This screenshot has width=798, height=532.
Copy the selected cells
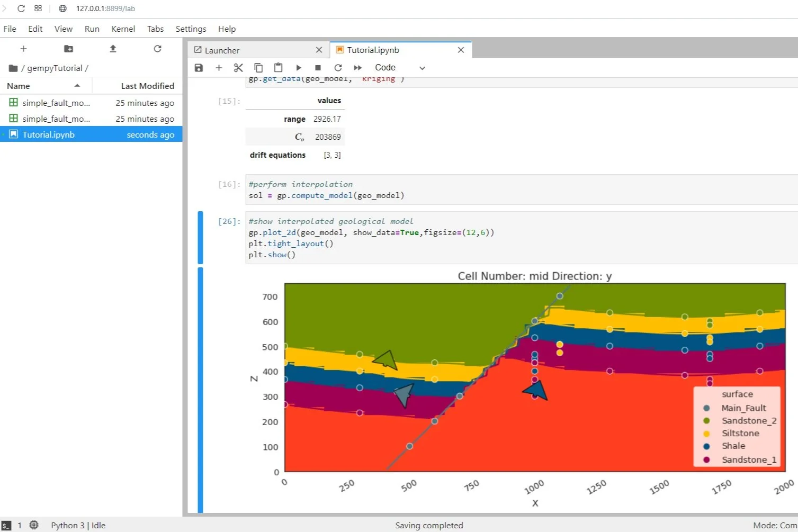(258, 67)
